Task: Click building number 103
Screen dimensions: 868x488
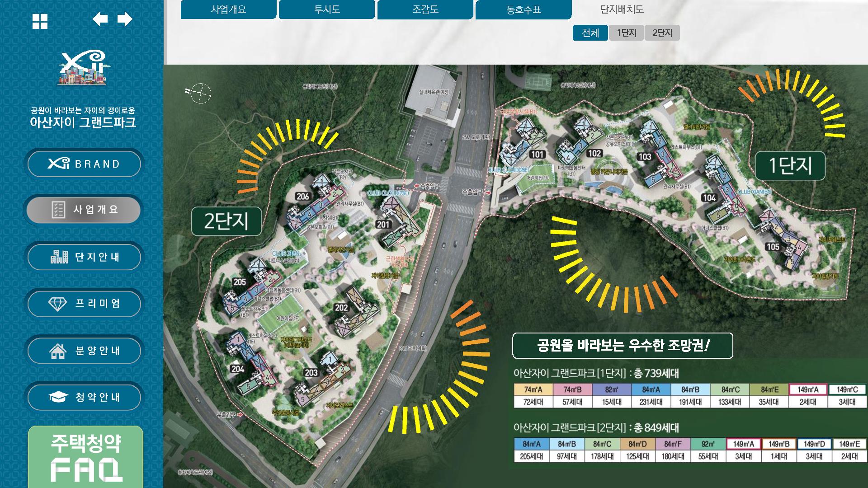Action: tap(645, 157)
